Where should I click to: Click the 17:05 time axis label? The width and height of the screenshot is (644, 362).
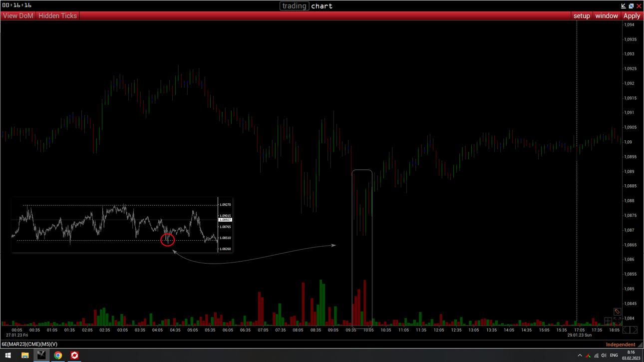coord(579,330)
